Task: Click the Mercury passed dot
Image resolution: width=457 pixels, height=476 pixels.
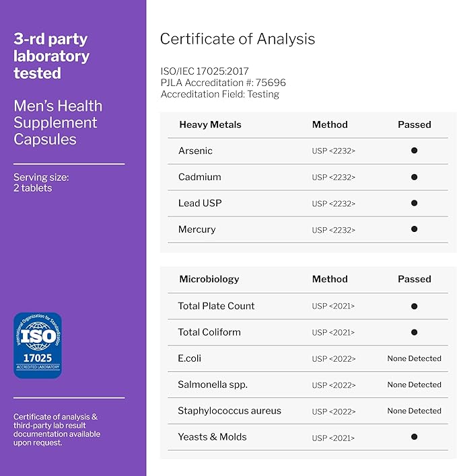Action: click(x=414, y=229)
